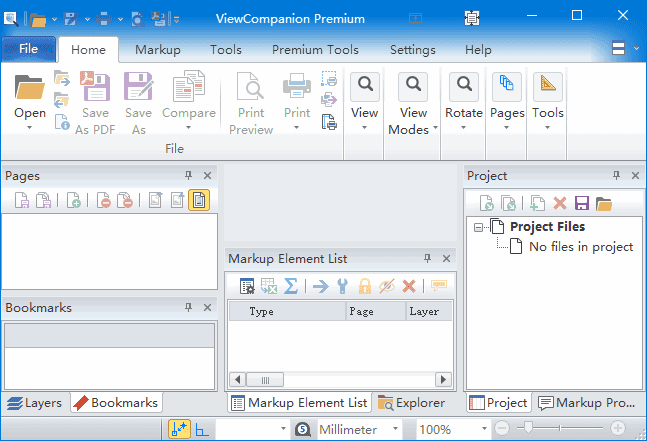Click the wrench icon in Markup Element List toolbar
This screenshot has width=647, height=441.
click(342, 286)
